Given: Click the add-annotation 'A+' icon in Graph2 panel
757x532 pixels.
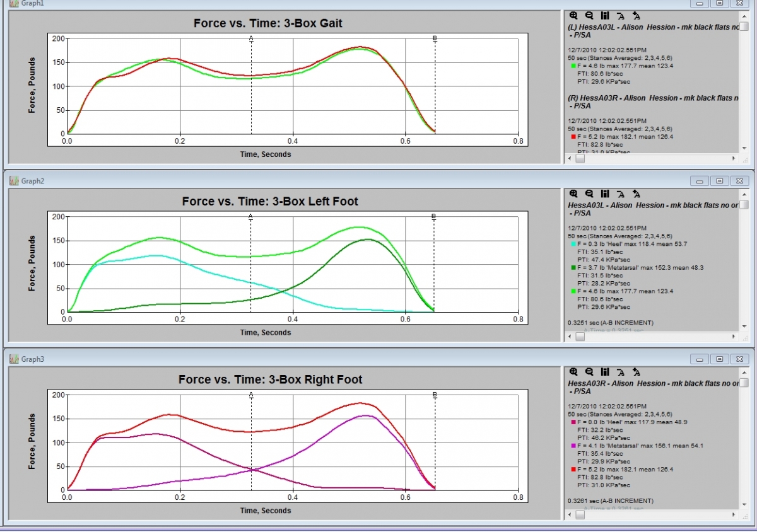Looking at the screenshot, I should point(637,194).
